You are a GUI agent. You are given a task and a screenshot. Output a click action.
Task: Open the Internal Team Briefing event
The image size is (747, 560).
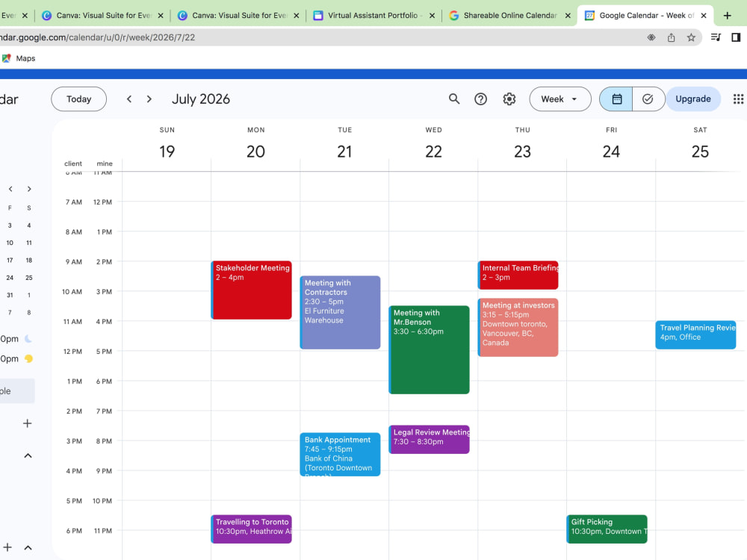(518, 276)
